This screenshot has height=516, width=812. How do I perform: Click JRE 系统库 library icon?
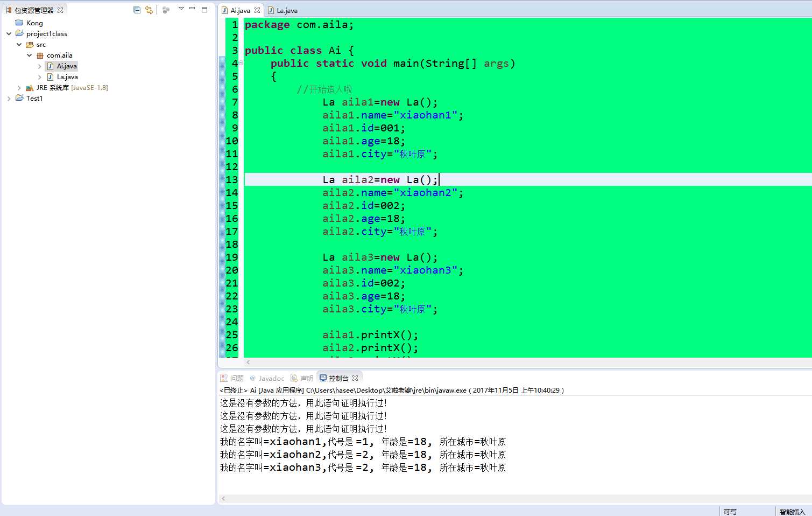(x=30, y=87)
